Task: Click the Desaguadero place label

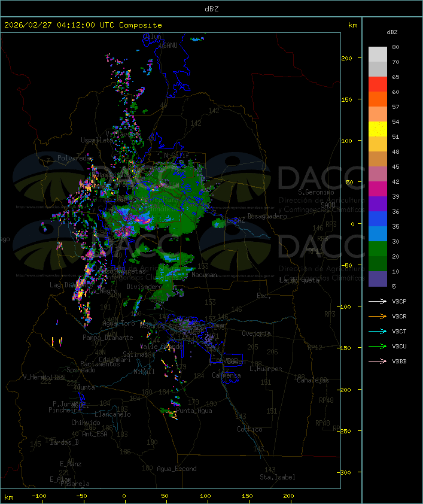Action: click(267, 216)
